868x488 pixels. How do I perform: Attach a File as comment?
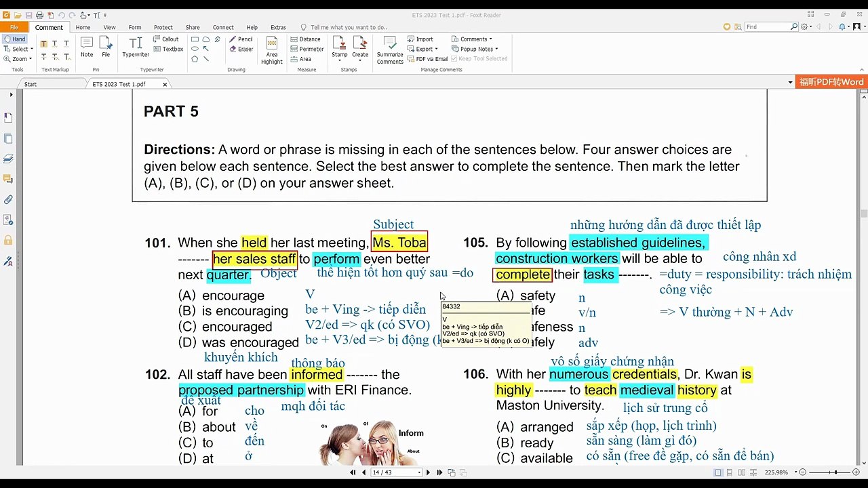[x=106, y=47]
